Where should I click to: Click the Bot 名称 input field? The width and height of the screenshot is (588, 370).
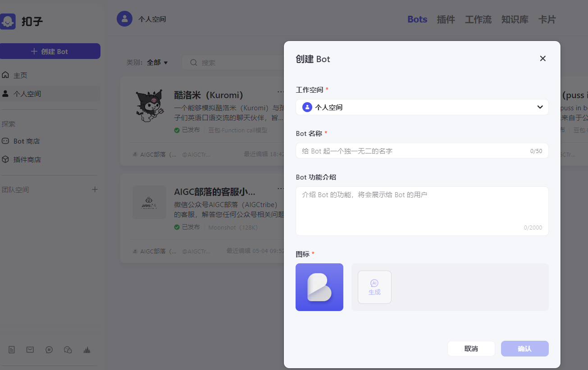tap(422, 150)
